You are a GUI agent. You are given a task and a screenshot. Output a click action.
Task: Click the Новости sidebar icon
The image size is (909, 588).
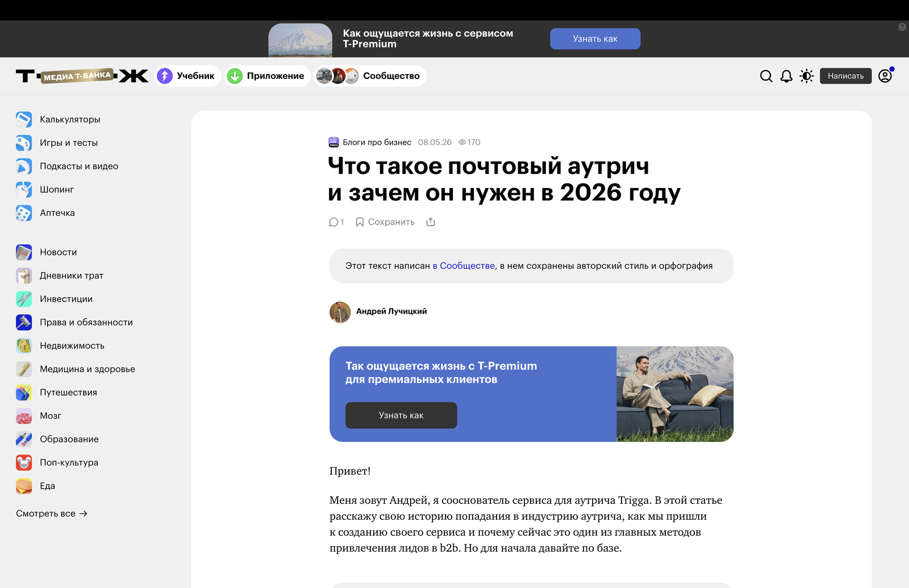point(24,252)
